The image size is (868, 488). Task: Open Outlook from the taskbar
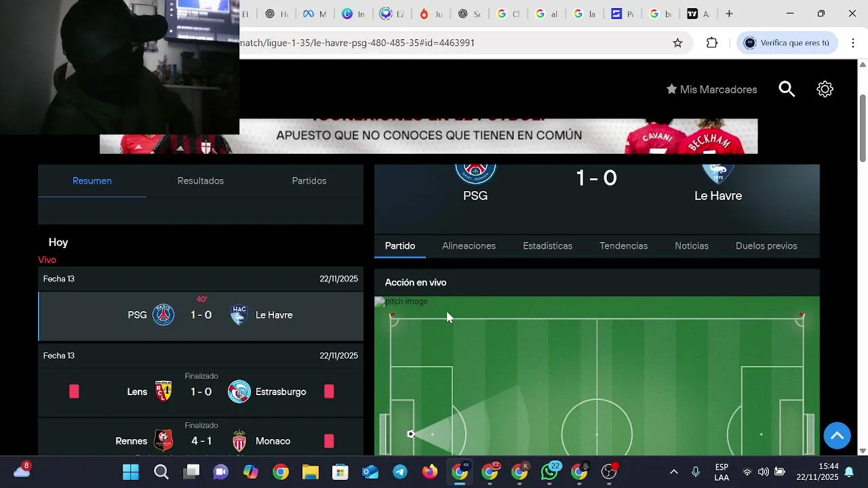coord(370,472)
